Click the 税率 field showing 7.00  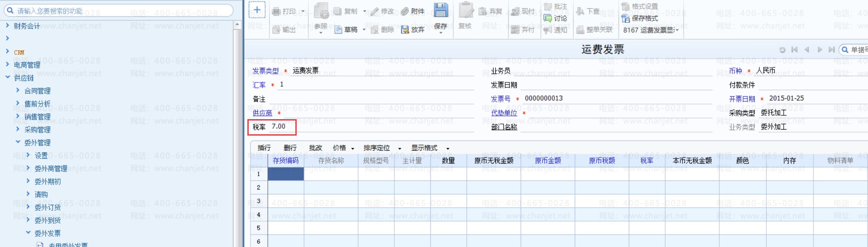point(279,127)
